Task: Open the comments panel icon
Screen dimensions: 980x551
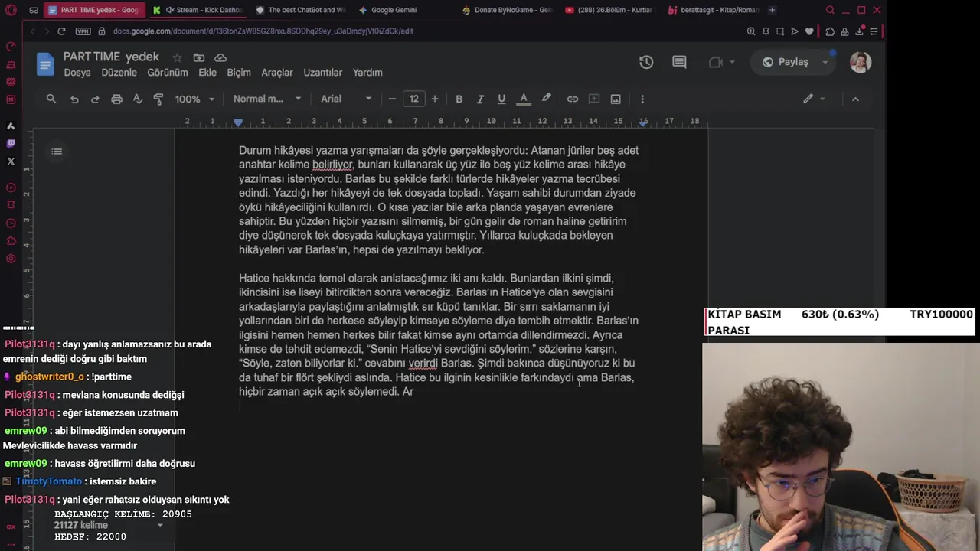Action: coord(679,62)
